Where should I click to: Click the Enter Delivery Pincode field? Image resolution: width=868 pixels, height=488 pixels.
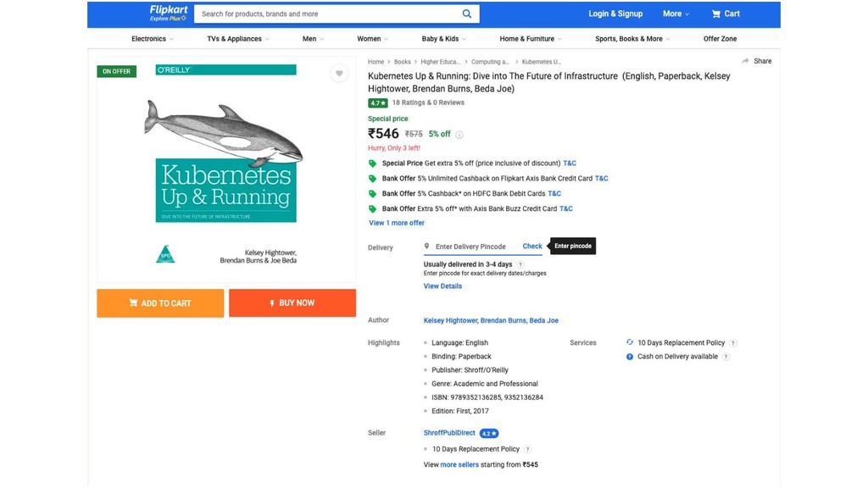(470, 247)
